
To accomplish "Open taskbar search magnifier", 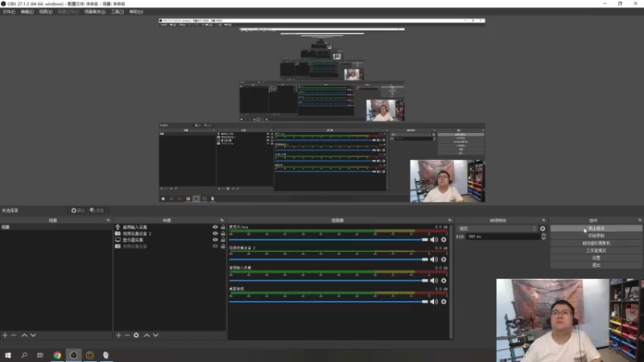I will pyautogui.click(x=24, y=355).
